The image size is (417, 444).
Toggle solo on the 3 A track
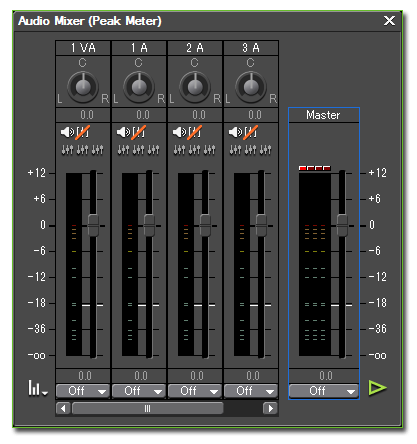(251, 132)
